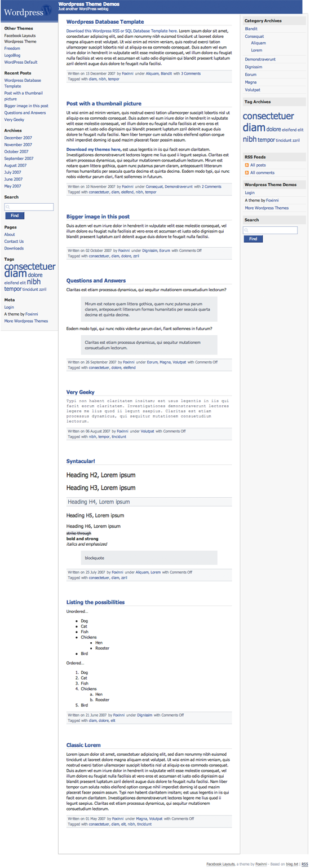Open 2 Comments link on thumbnail post
The width and height of the screenshot is (310, 868).
[x=211, y=186]
